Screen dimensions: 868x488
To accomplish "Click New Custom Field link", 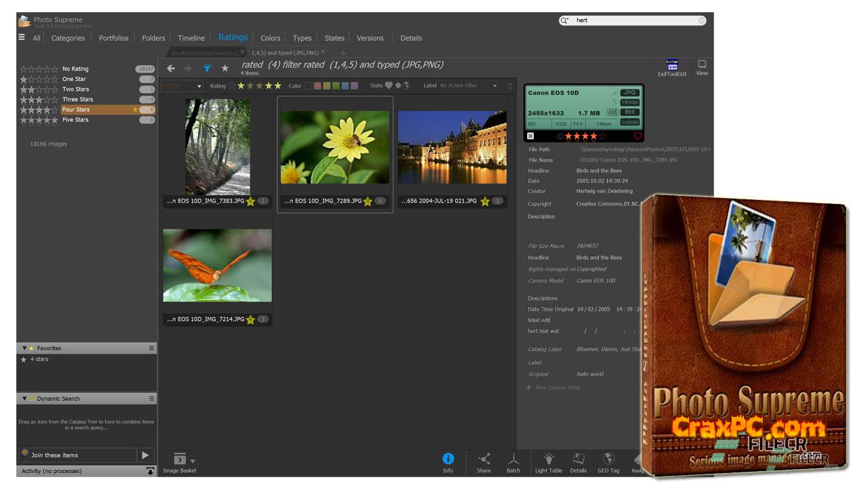I will 557,388.
